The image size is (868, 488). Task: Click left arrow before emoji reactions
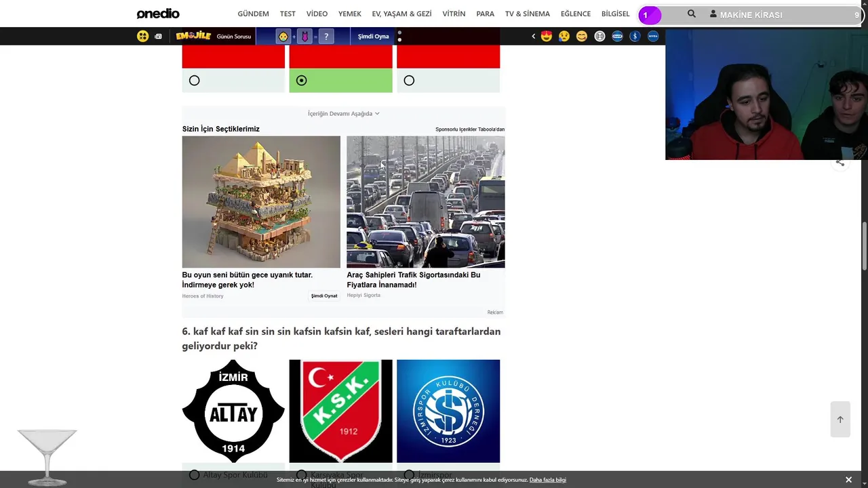tap(533, 37)
